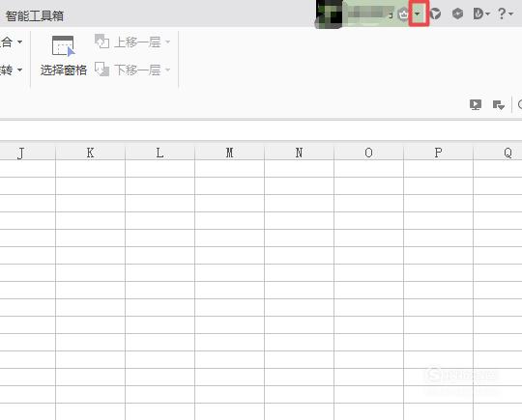Screen dimensions: 522x420
Task: Select column Q header
Action: [x=498, y=153]
